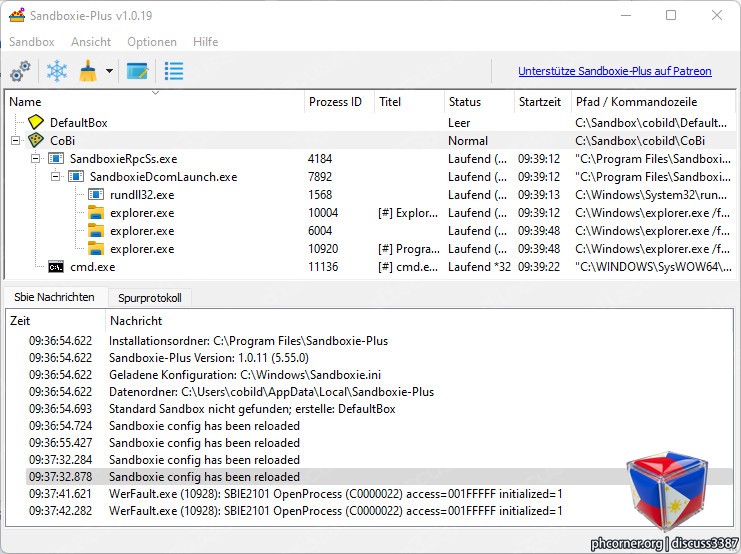The width and height of the screenshot is (741, 554).
Task: Click process ID 11136 cell
Action: coord(323,267)
